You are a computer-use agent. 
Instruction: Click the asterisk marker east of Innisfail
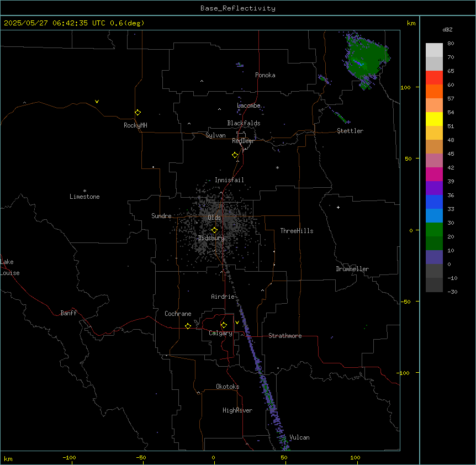(x=277, y=167)
